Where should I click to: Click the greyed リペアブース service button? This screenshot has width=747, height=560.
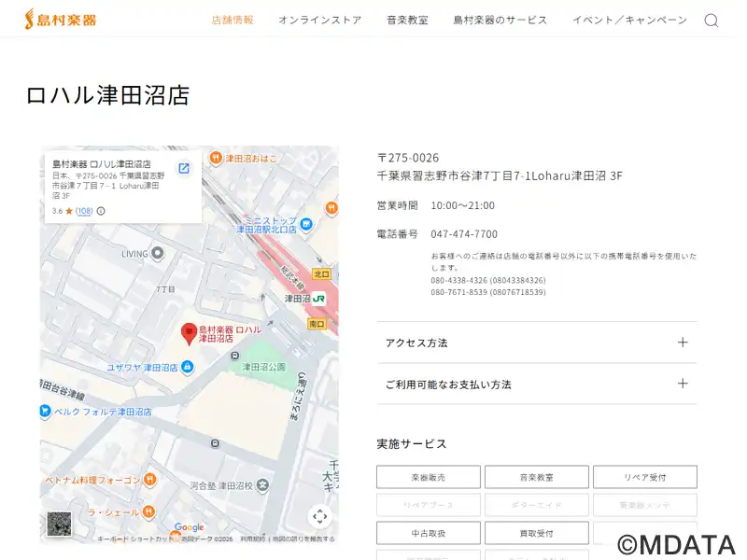click(429, 505)
